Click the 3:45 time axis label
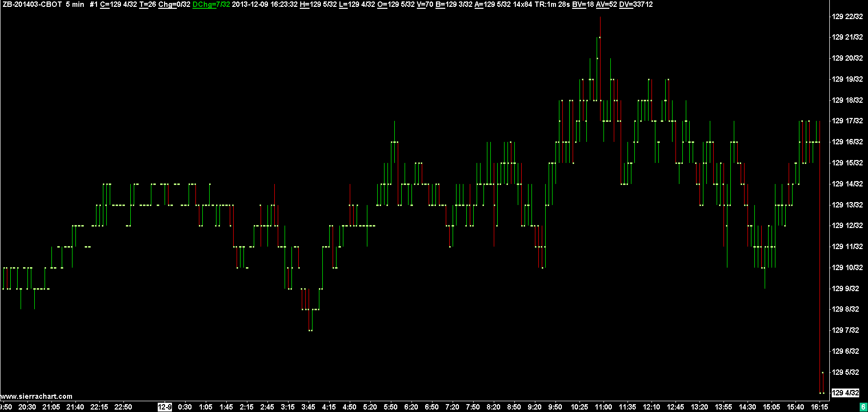Viewport: 868px width, 412px height. tap(308, 407)
